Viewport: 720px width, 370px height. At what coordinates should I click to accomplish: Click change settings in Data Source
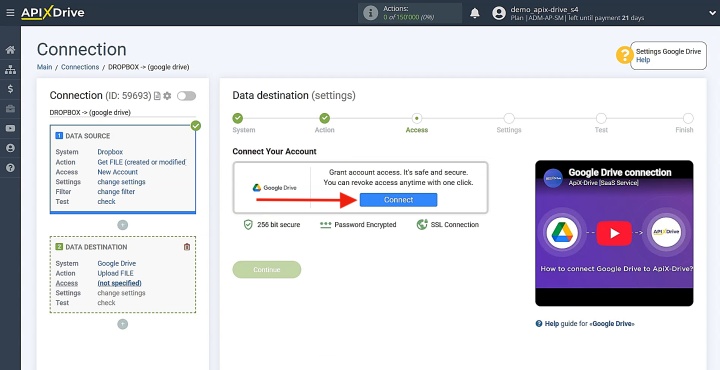121,182
